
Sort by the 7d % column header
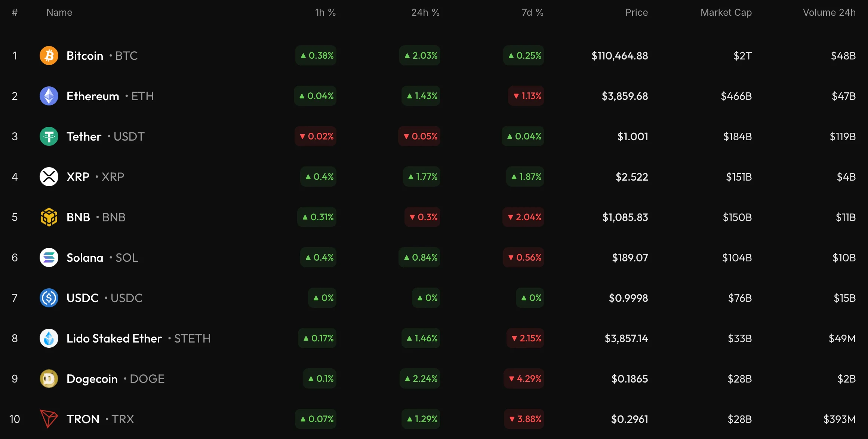click(x=532, y=12)
